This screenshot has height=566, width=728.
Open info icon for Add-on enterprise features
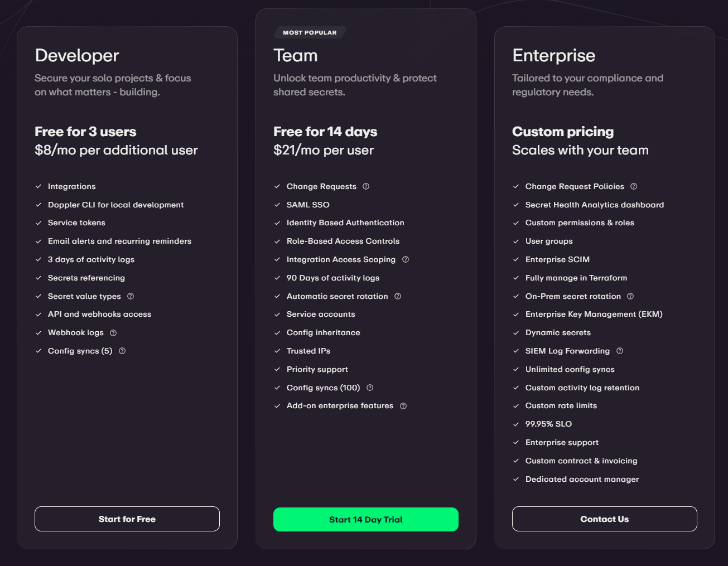click(403, 406)
